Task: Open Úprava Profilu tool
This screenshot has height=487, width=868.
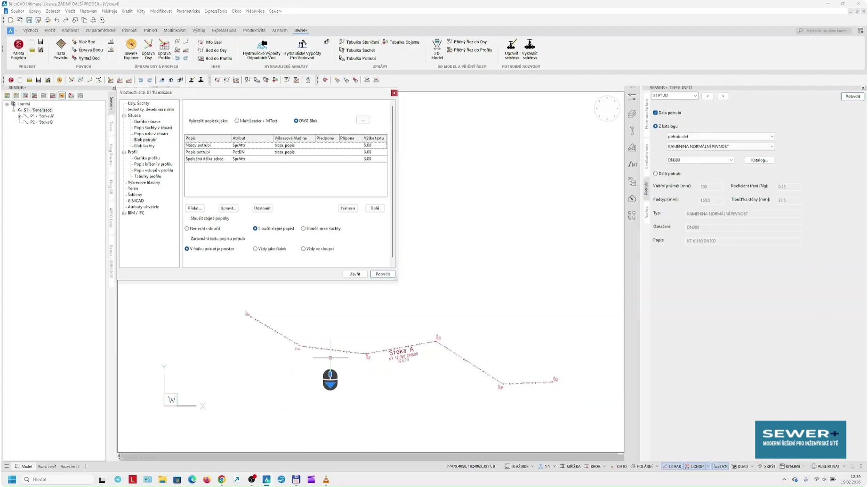Action: 164,49
